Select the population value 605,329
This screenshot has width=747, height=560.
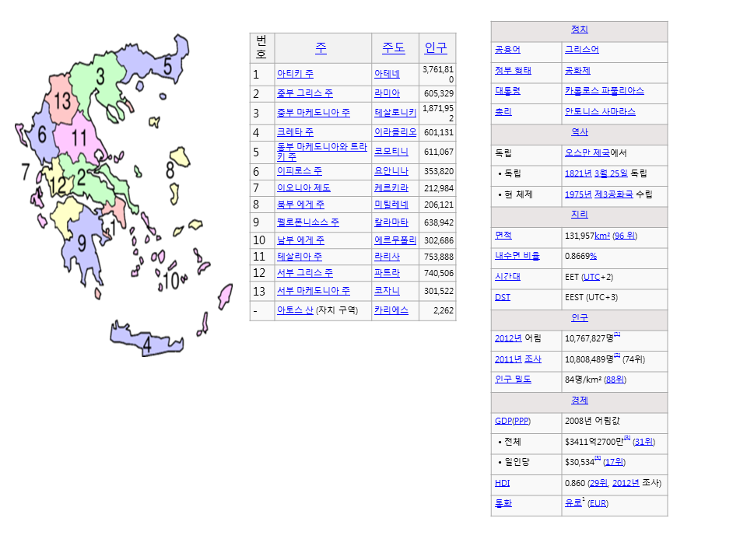point(439,93)
